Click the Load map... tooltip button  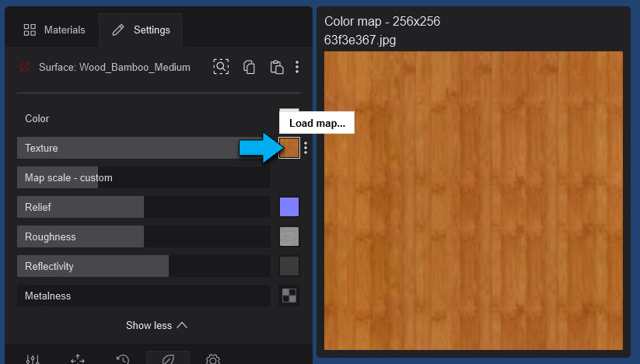(317, 123)
